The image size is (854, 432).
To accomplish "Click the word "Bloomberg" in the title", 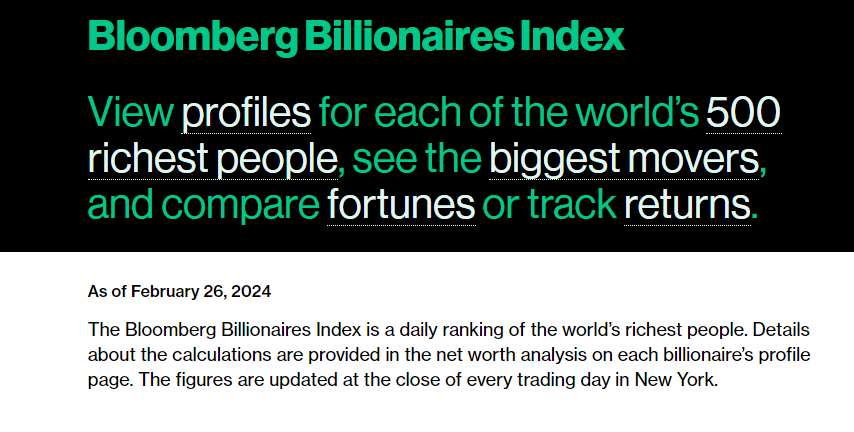I will pyautogui.click(x=193, y=37).
